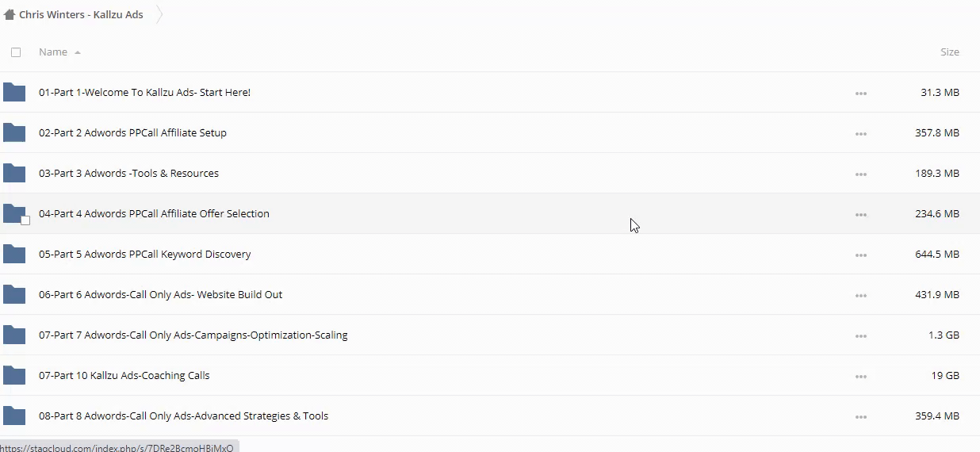Image resolution: width=980 pixels, height=452 pixels.
Task: Click folder icon for 05-Part 5 Keyword Discovery
Action: coord(14,255)
